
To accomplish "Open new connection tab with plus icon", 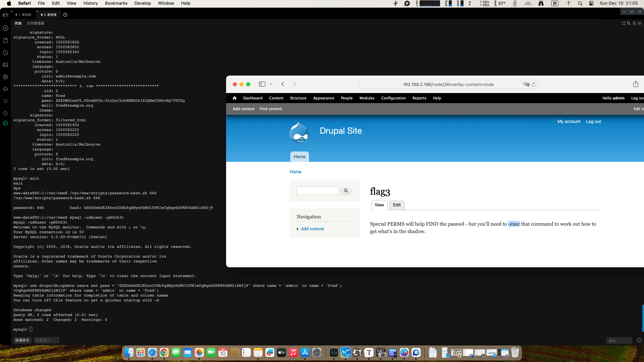I will pyautogui.click(x=65, y=15).
